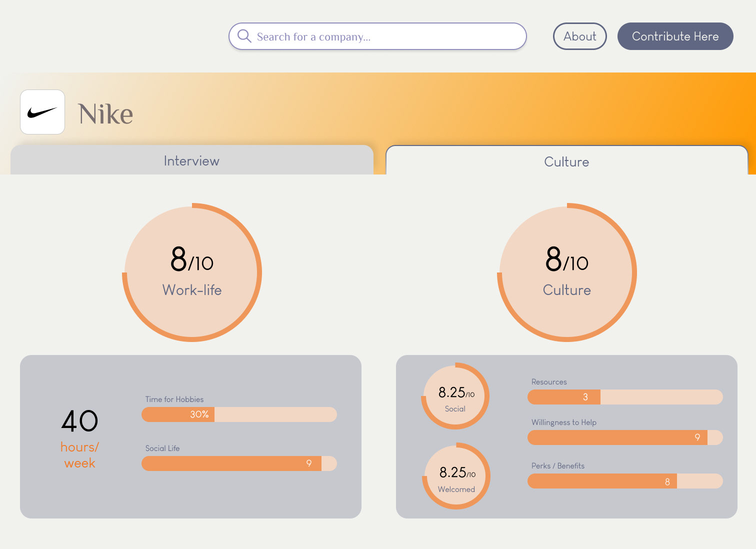Viewport: 756px width, 549px height.
Task: Click the Time for Hobbies progress bar
Action: (239, 414)
